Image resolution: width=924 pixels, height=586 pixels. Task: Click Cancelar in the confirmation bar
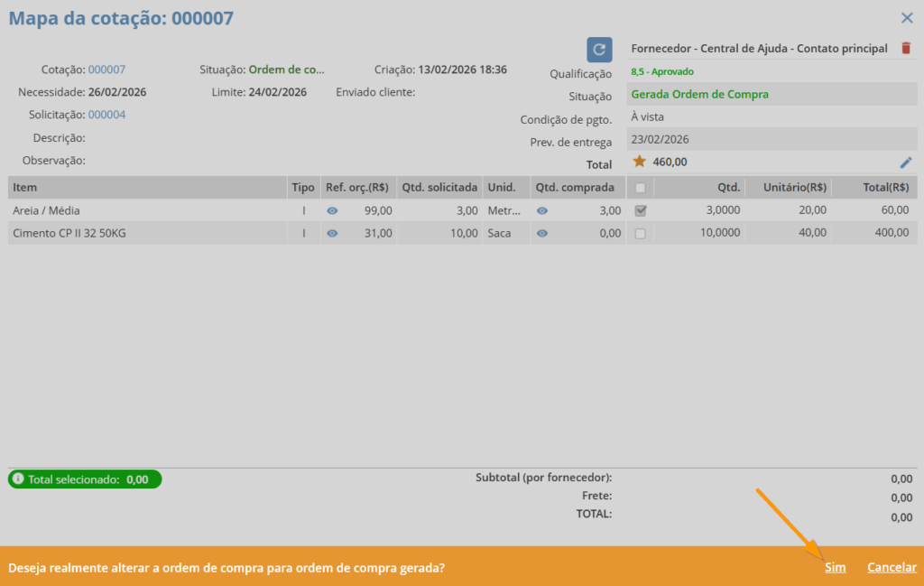click(x=892, y=568)
